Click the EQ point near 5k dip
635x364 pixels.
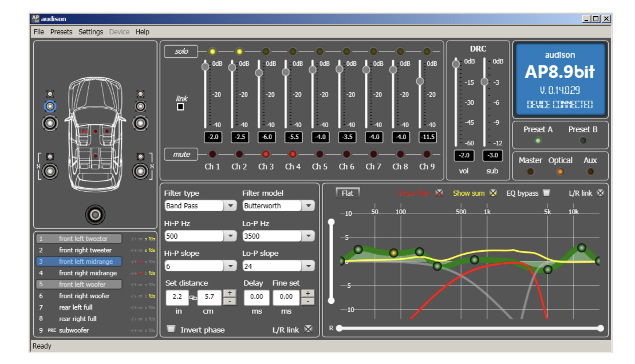(x=548, y=269)
